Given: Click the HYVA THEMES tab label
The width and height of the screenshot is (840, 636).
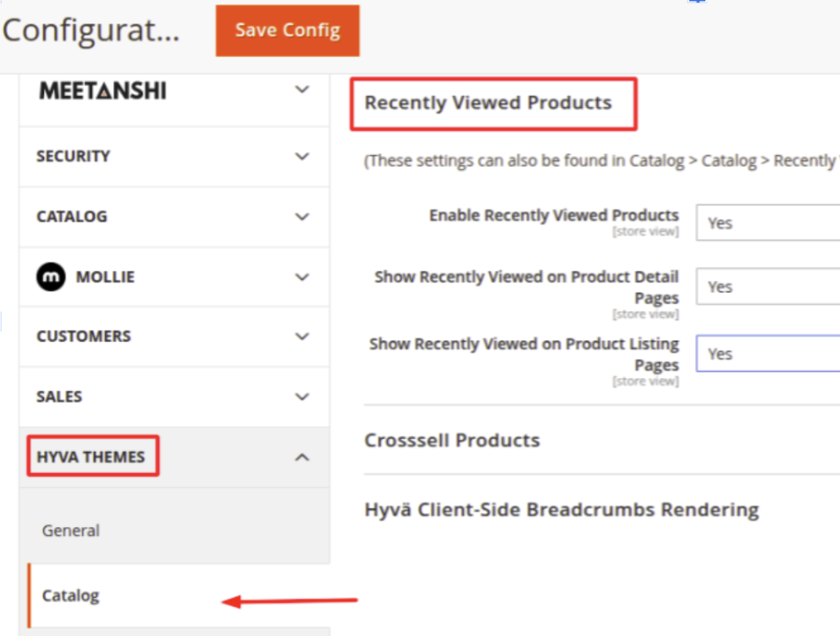Looking at the screenshot, I should point(91,457).
